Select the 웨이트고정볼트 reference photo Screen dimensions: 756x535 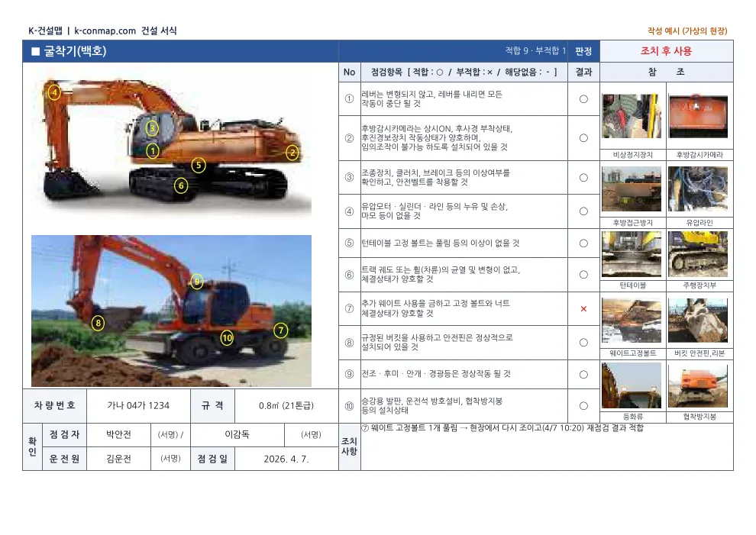pos(632,321)
